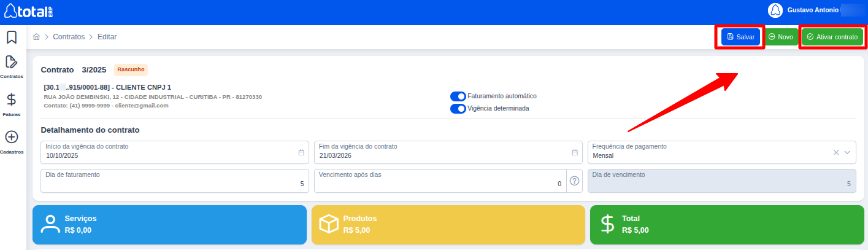Disable the Vigência determinada switch

(x=458, y=109)
